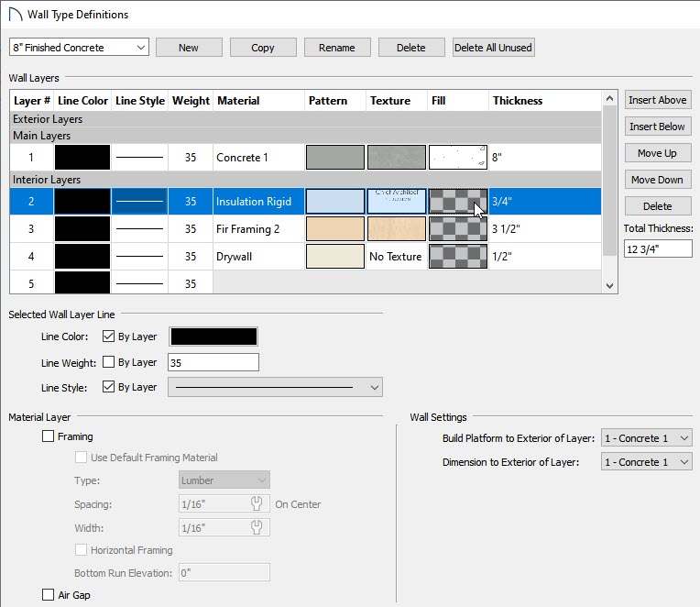
Task: Click the 1/2" thickness cell of Drywall
Action: coord(545,257)
